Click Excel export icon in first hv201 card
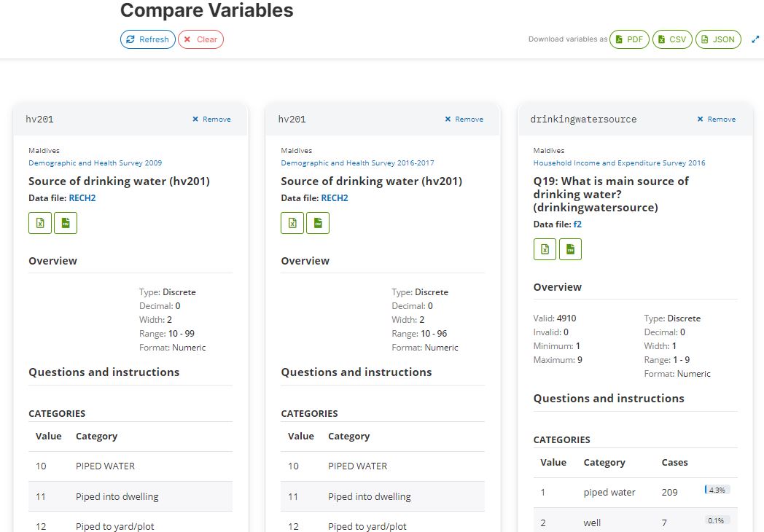Viewport: 764px width, 532px height. pyautogui.click(x=40, y=223)
